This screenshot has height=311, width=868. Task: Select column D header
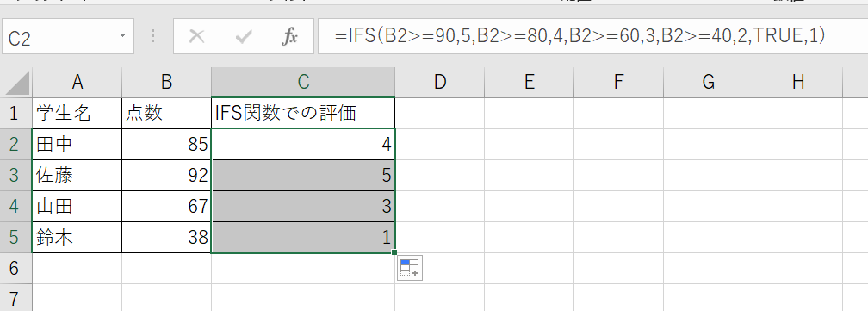click(440, 83)
